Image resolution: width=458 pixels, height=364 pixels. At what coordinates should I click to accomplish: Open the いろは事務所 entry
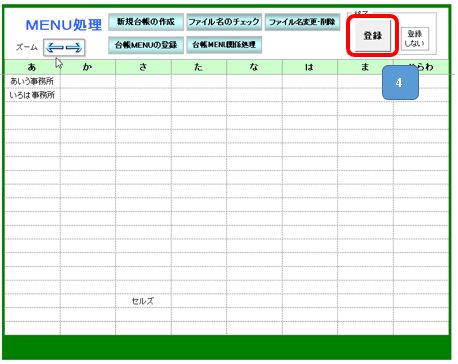32,95
